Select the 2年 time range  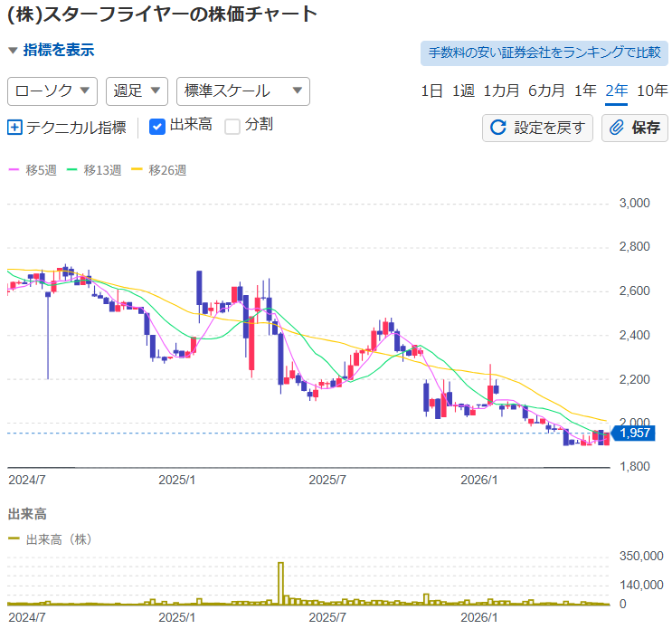tap(616, 91)
